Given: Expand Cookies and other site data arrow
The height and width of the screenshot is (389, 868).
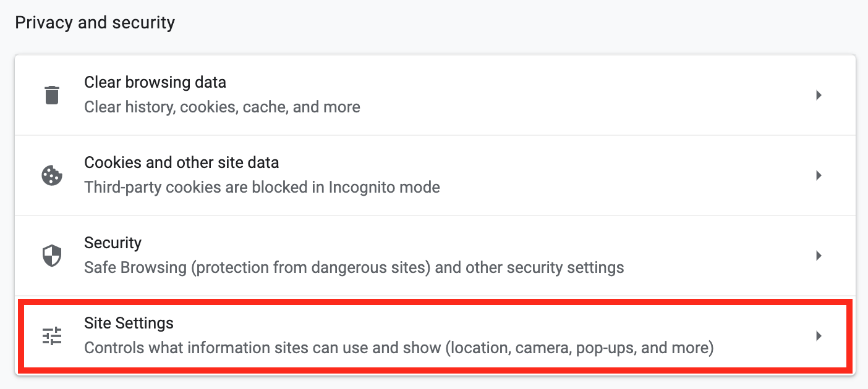Looking at the screenshot, I should (x=819, y=175).
